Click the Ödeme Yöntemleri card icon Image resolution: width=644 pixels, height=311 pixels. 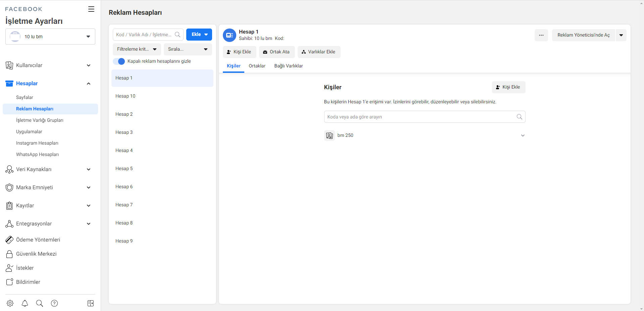[9, 240]
